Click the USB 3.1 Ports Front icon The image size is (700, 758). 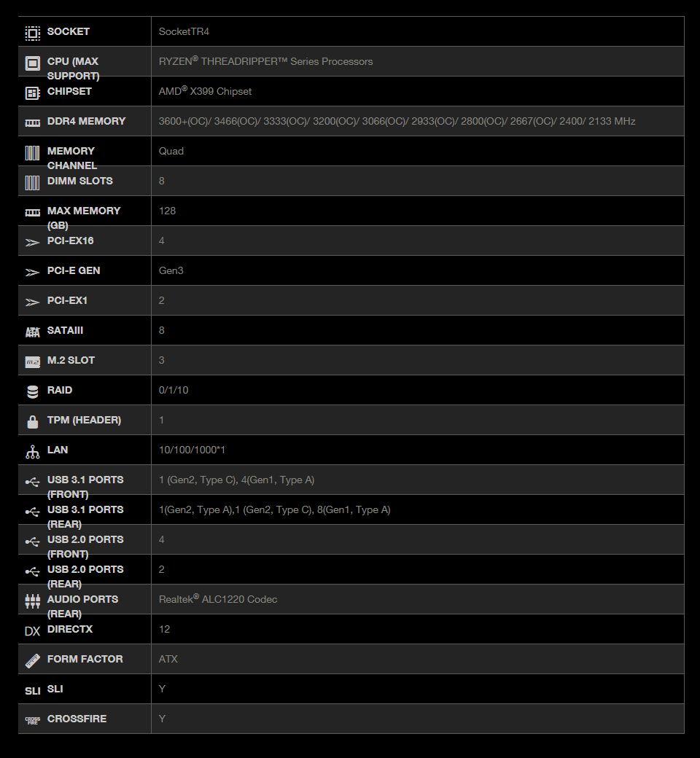tap(32, 482)
